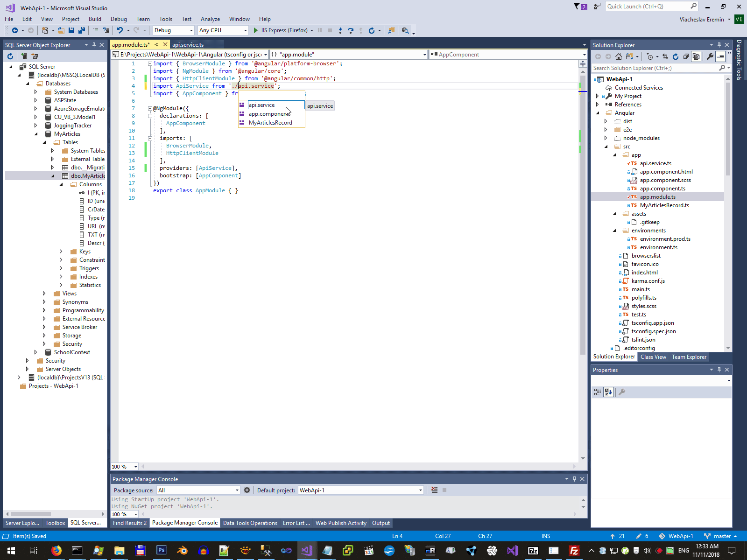
Task: Click the master branch status button
Action: pos(720,536)
